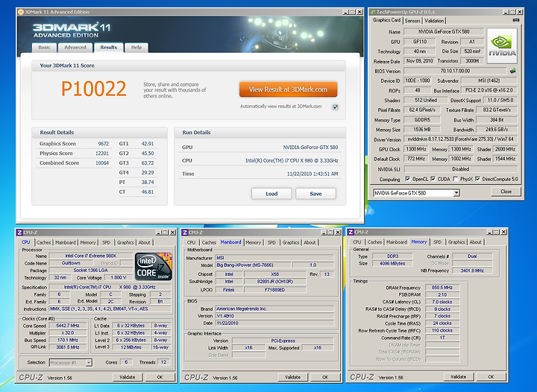Click the BIOS Version field 70.10.17.00.00
This screenshot has width=537, height=392.
[455, 71]
